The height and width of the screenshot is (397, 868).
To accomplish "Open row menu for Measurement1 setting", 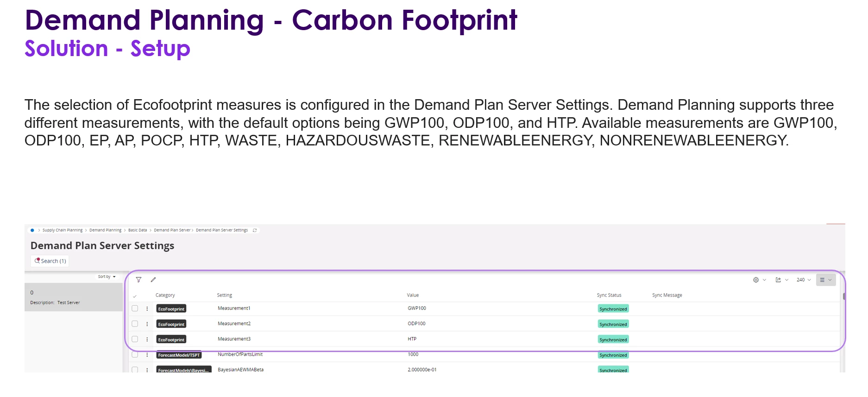I will 147,309.
